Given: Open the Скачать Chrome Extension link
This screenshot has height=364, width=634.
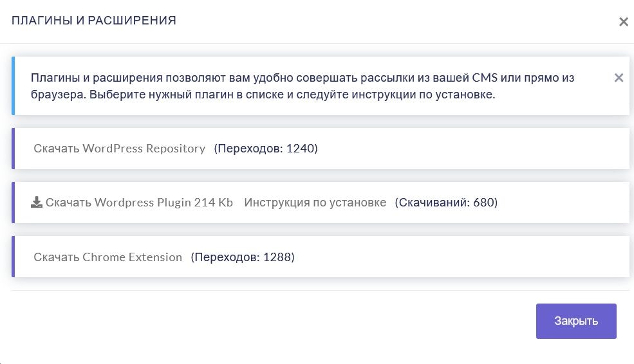Looking at the screenshot, I should pos(107,257).
